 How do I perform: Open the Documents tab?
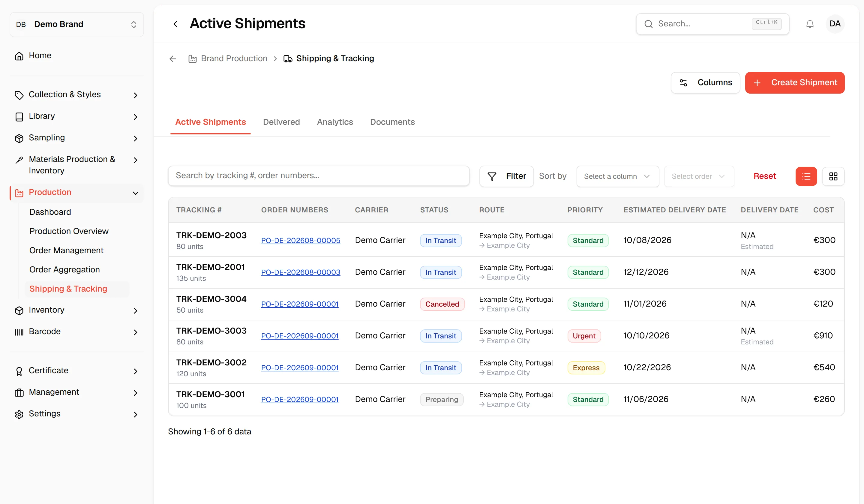(x=392, y=122)
